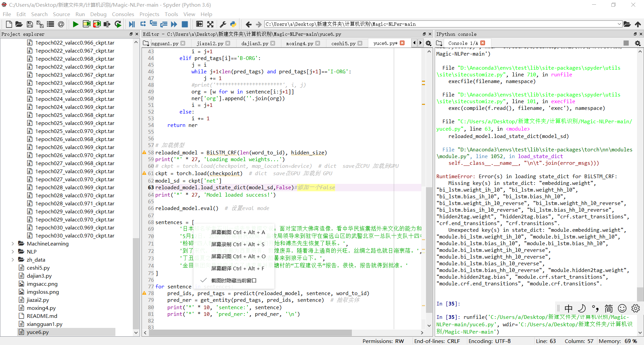
Task: Re-run last script icon
Action: tap(118, 24)
